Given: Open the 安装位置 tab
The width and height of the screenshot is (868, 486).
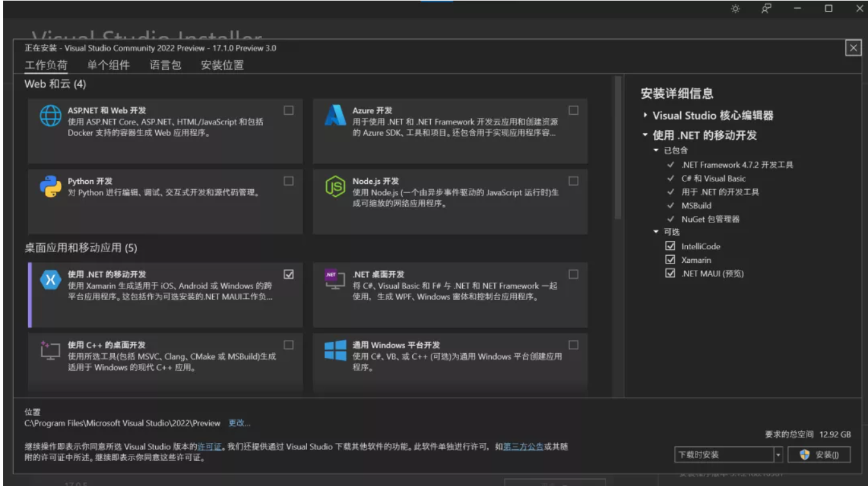Looking at the screenshot, I should (x=222, y=65).
